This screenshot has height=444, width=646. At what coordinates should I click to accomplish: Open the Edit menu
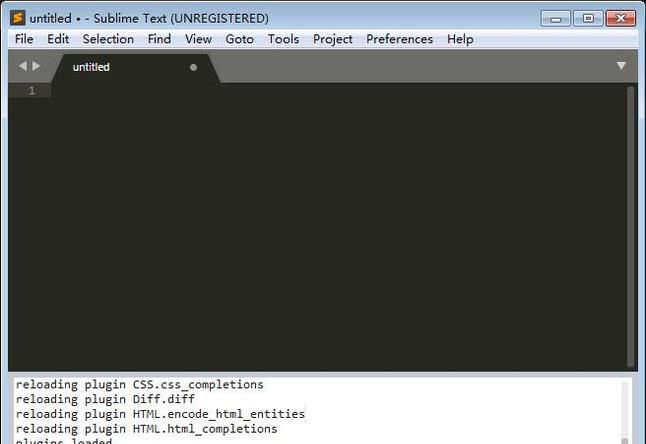58,39
